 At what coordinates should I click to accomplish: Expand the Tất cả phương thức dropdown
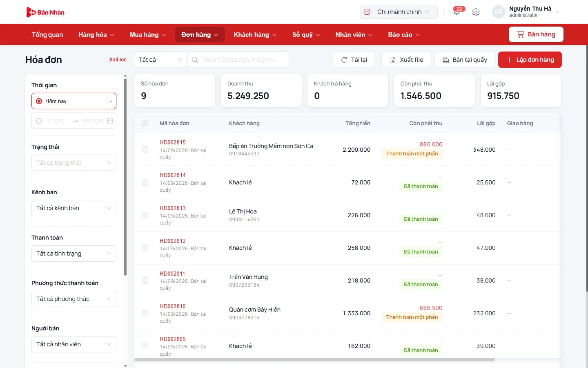74,299
